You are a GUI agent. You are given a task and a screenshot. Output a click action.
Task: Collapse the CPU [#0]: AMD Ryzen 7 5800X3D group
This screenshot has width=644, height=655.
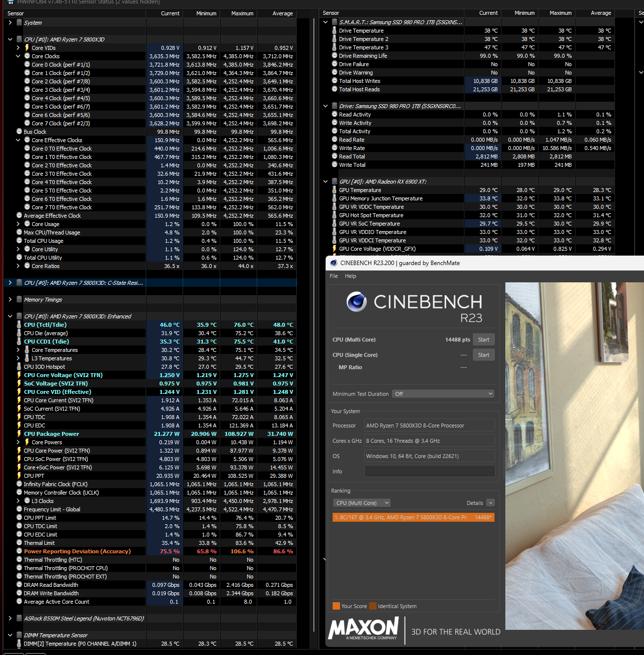click(10, 39)
